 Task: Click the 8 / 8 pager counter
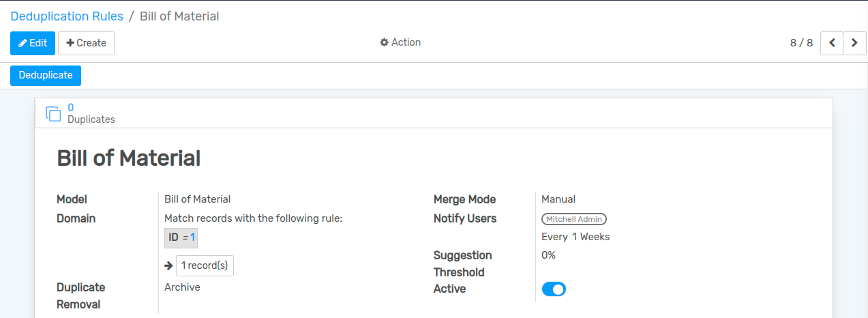click(x=801, y=43)
